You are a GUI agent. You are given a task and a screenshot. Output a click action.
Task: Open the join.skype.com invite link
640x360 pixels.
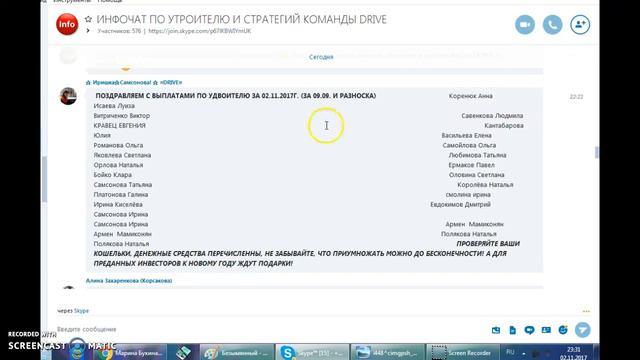pyautogui.click(x=200, y=31)
